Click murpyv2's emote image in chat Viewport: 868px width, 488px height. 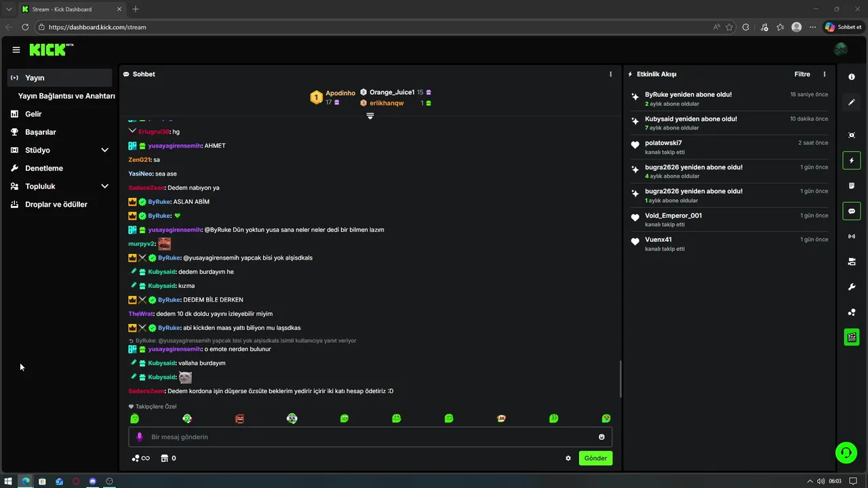pos(164,243)
